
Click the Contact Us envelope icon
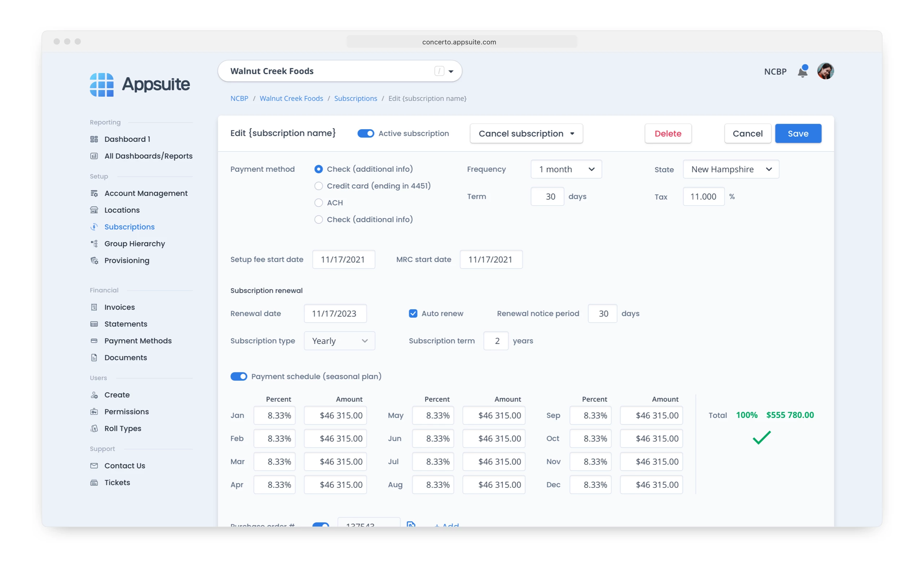click(94, 466)
